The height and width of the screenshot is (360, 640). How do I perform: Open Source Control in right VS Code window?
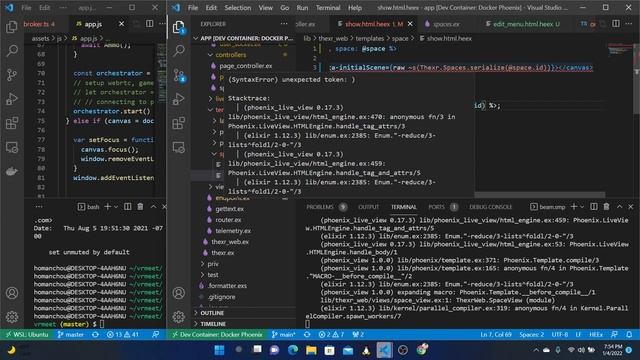(179, 75)
